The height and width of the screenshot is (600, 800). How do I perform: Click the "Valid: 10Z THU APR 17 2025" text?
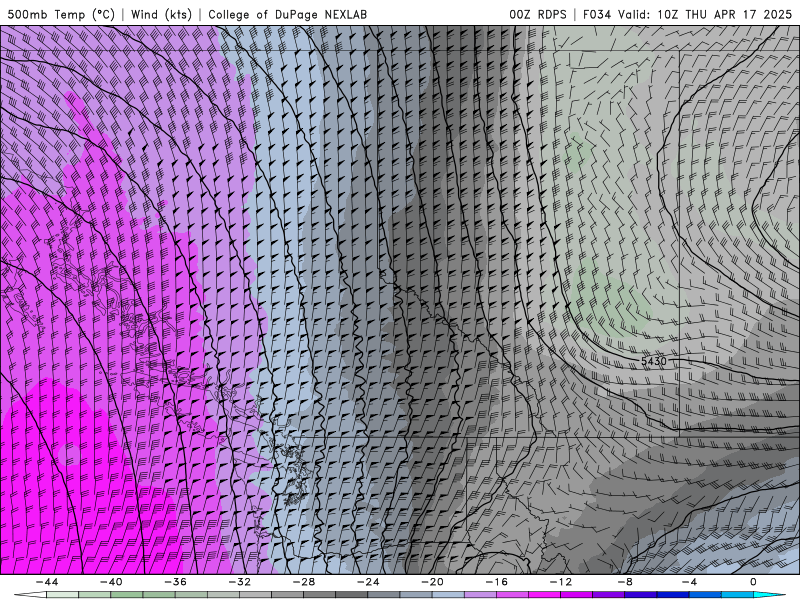[705, 14]
